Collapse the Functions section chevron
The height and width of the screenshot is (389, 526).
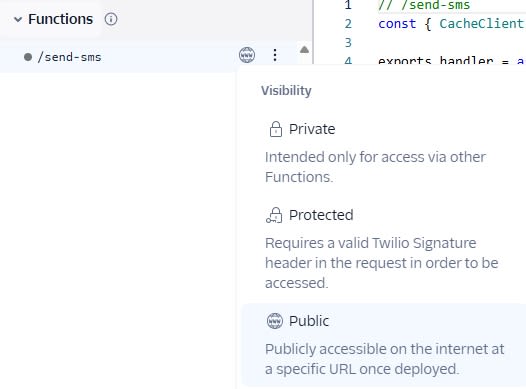(18, 19)
